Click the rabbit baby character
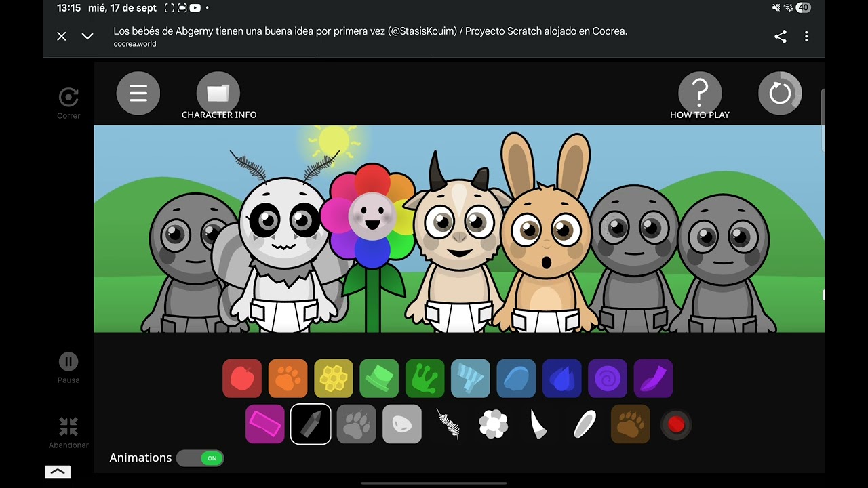The height and width of the screenshot is (488, 868). 545,237
